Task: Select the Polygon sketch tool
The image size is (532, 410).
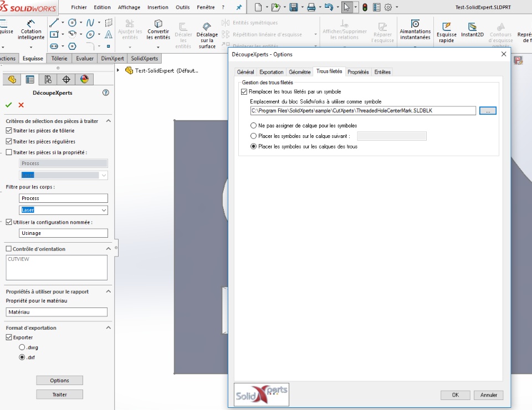Action: (72, 46)
